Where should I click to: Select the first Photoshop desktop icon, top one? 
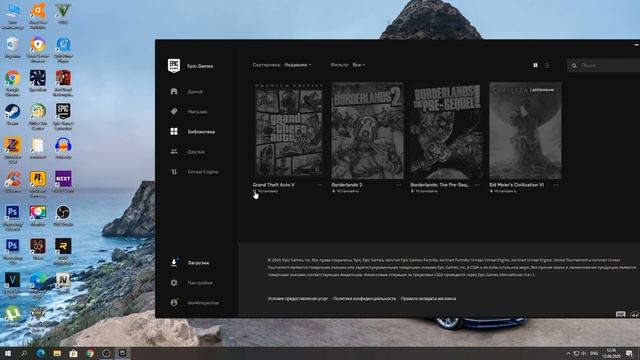coord(12,218)
